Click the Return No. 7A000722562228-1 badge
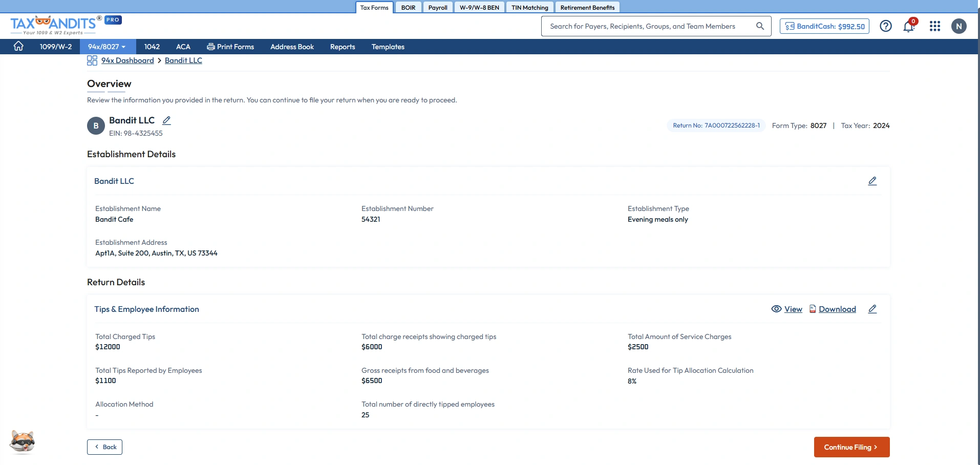The width and height of the screenshot is (980, 465). point(716,125)
